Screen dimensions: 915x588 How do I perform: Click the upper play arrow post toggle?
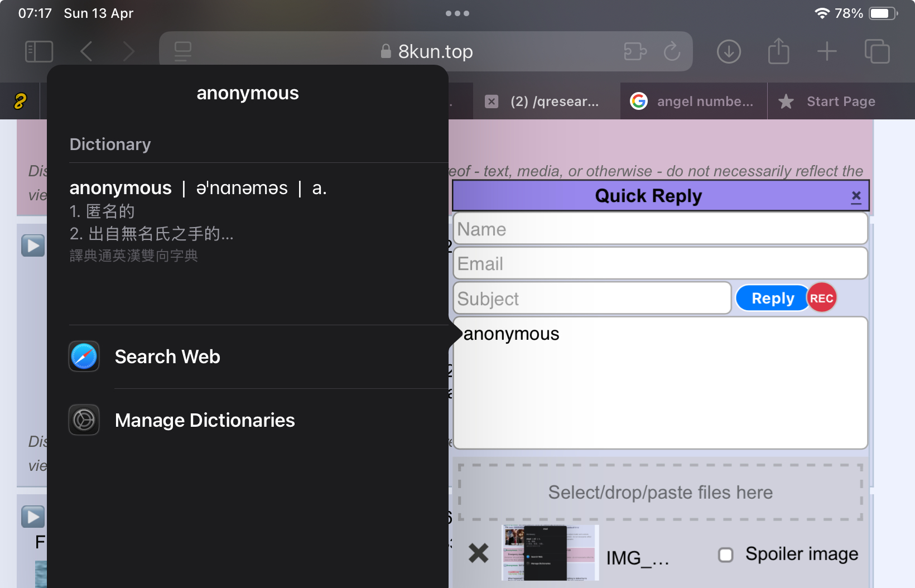click(x=33, y=245)
